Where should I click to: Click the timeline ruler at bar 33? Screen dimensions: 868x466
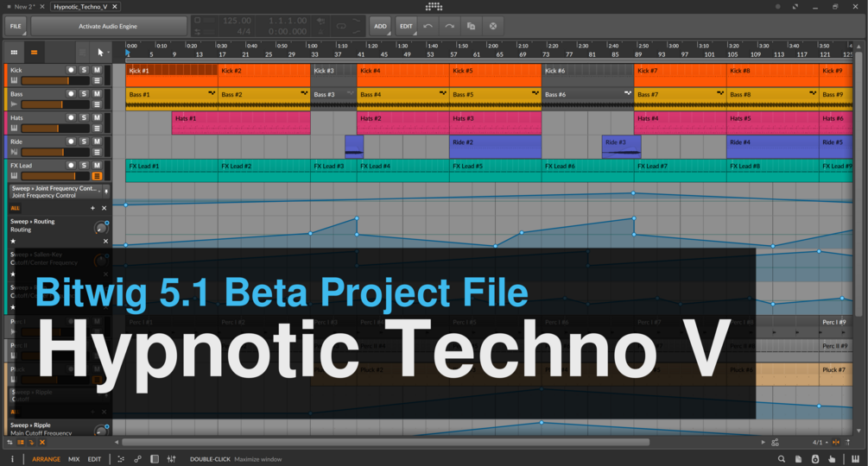[314, 54]
